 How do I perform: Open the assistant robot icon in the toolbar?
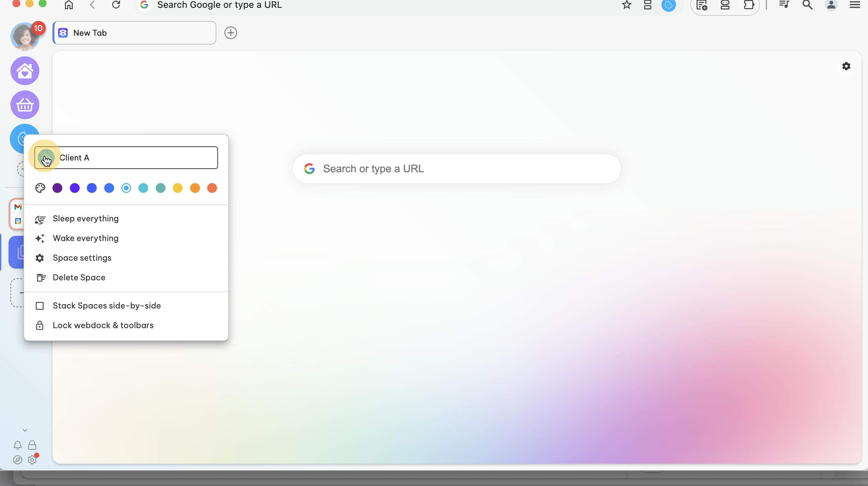pyautogui.click(x=725, y=5)
